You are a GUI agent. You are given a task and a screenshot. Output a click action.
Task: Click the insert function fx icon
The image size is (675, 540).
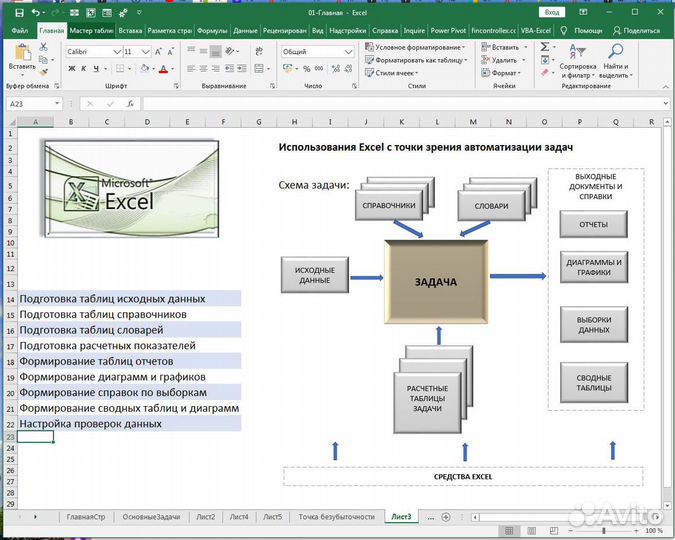click(130, 104)
